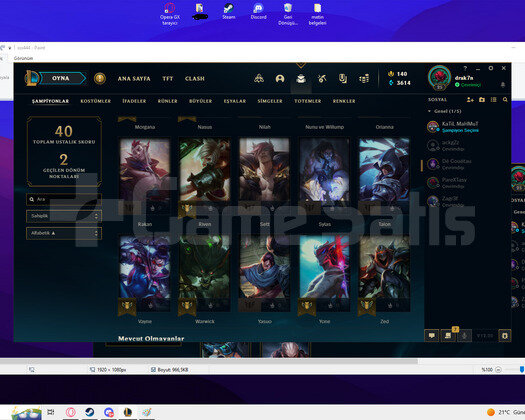Open the CLASH tab
This screenshot has width=525, height=420.
pos(195,79)
